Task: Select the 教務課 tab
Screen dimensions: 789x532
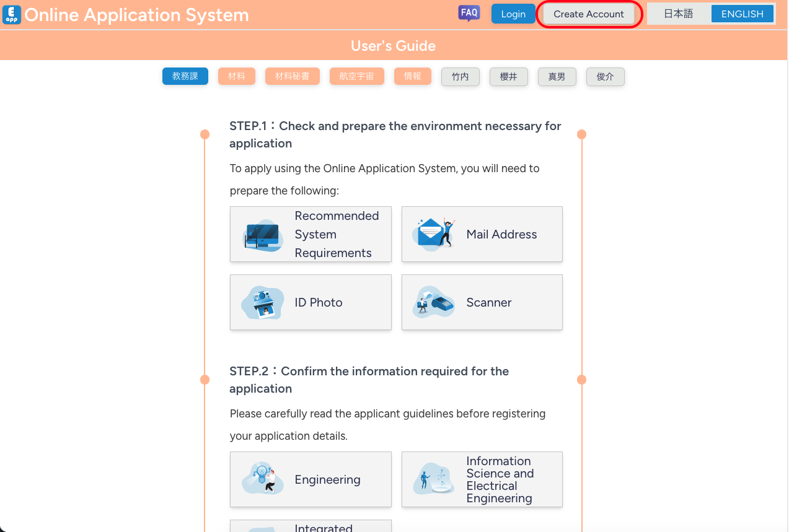Action: pos(185,76)
